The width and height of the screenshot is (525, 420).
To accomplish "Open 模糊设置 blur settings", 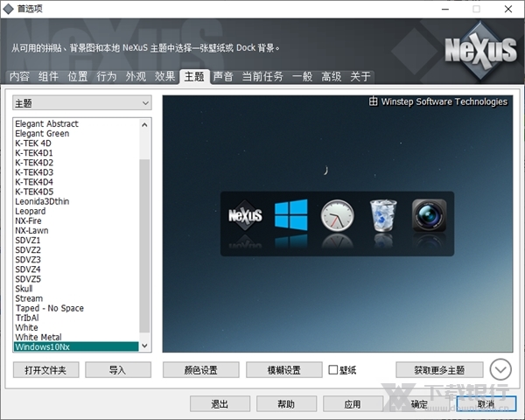I will [x=283, y=370].
